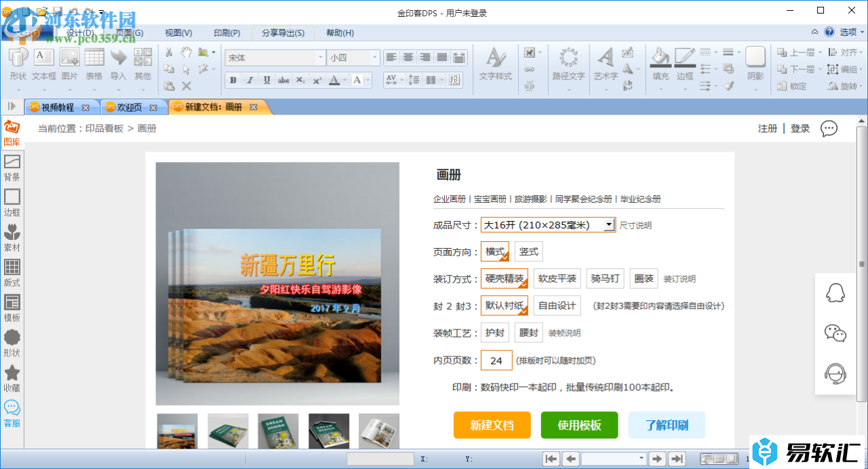Open the 设计(D) ribbon tab
868x469 pixels.
[80, 33]
